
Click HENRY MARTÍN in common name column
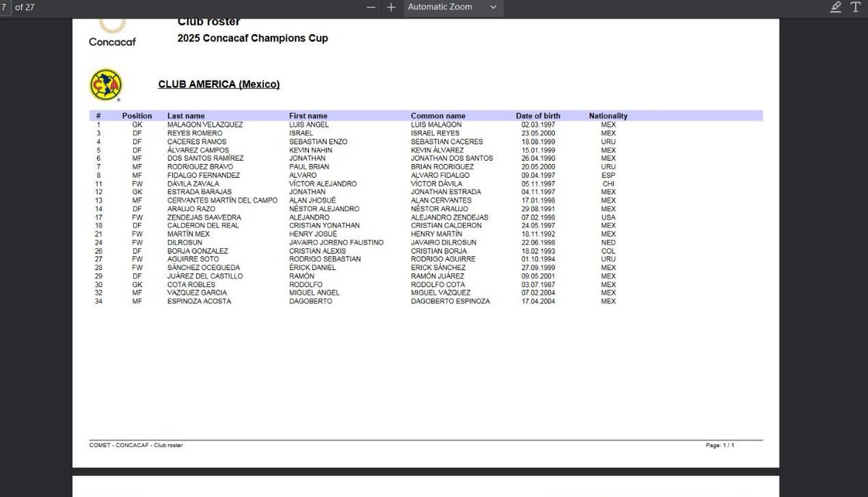[x=436, y=234]
